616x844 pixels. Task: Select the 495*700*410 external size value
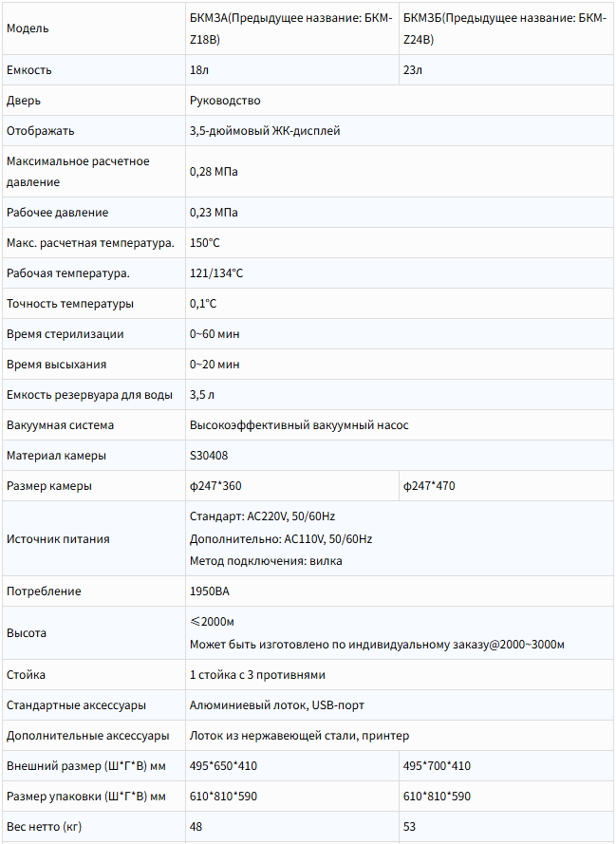click(437, 766)
